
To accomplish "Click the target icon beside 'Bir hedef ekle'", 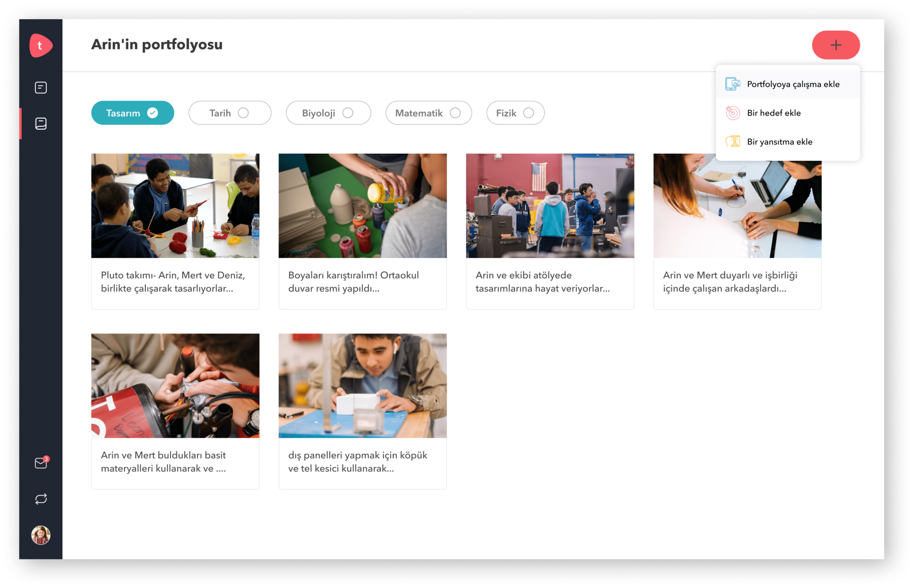I will coord(732,113).
